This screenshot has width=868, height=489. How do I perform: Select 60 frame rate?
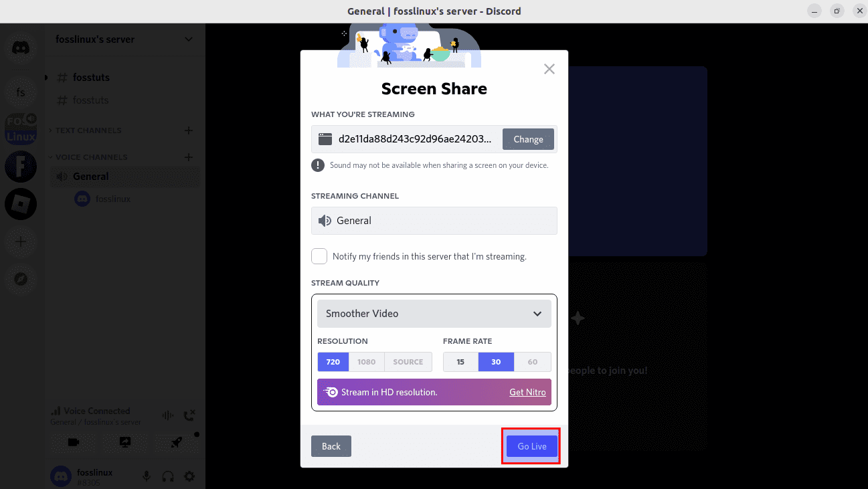pos(533,362)
